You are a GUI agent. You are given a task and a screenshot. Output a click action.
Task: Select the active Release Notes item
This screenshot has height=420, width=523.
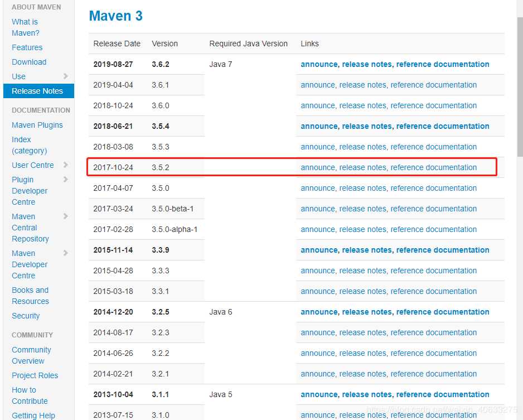pyautogui.click(x=38, y=91)
